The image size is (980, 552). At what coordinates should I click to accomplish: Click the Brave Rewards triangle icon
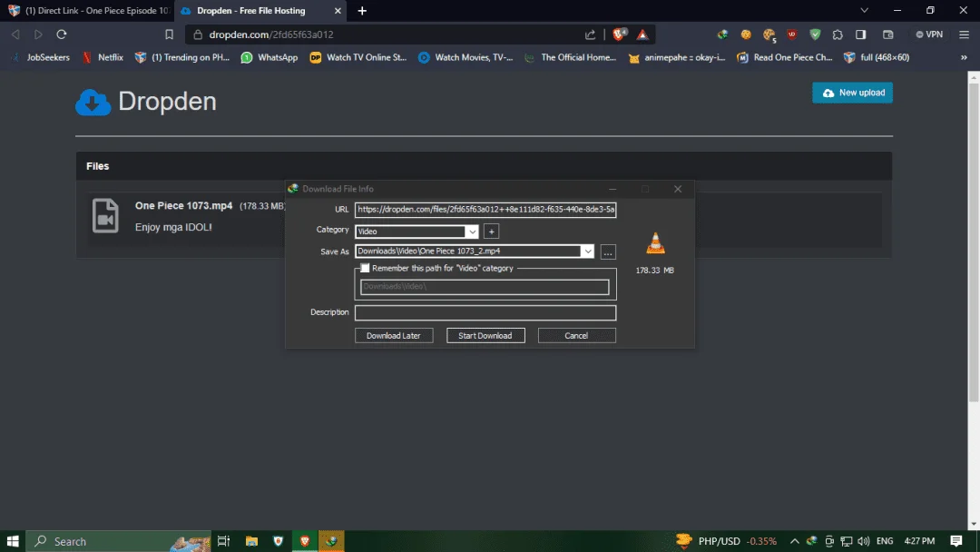[642, 34]
